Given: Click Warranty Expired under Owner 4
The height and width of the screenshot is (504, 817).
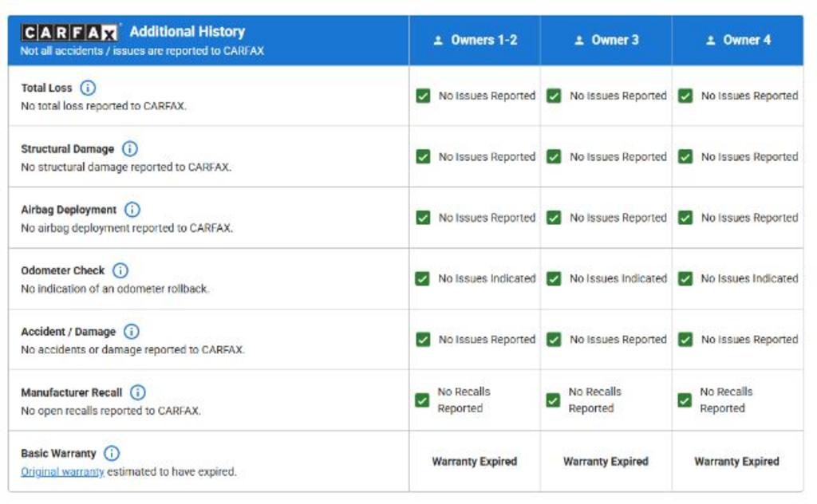Looking at the screenshot, I should click(736, 461).
